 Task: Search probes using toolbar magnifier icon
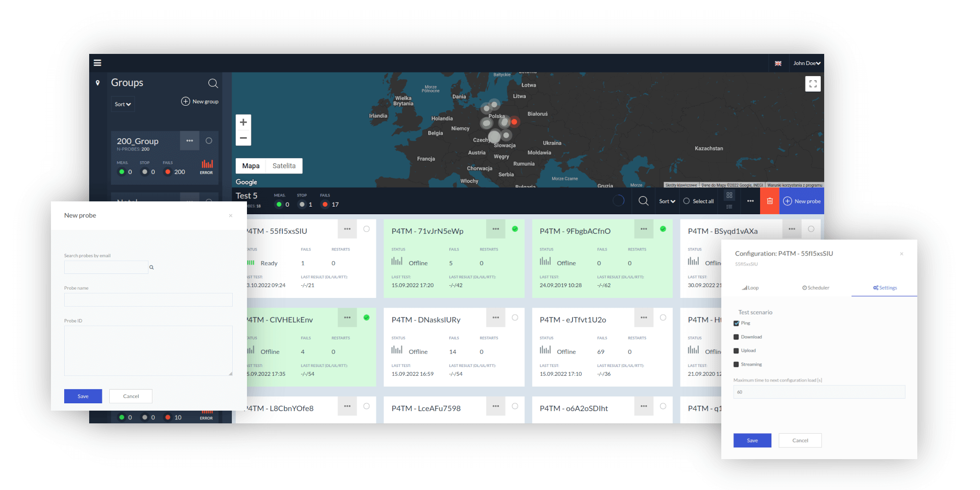click(x=643, y=201)
